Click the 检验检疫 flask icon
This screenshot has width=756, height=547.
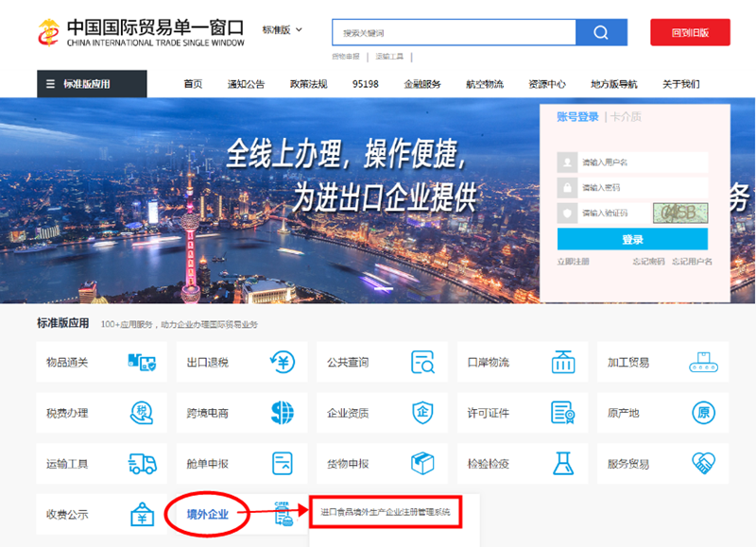(x=564, y=463)
